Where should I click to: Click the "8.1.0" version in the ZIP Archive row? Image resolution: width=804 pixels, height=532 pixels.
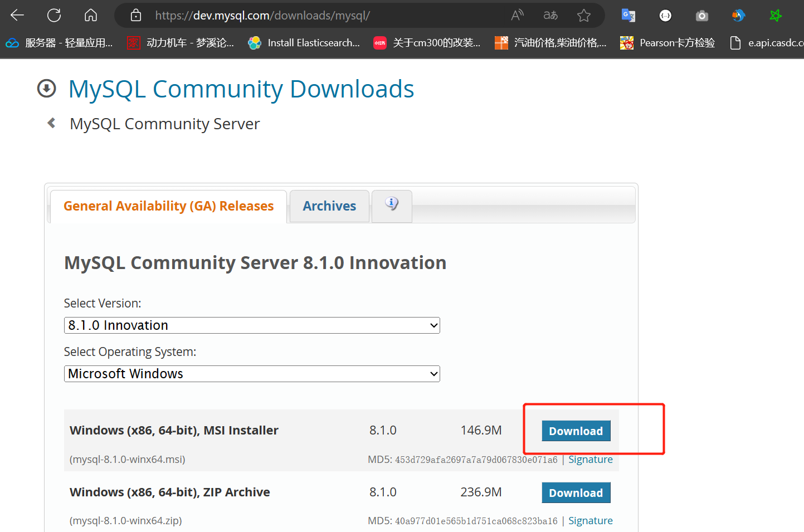383,492
